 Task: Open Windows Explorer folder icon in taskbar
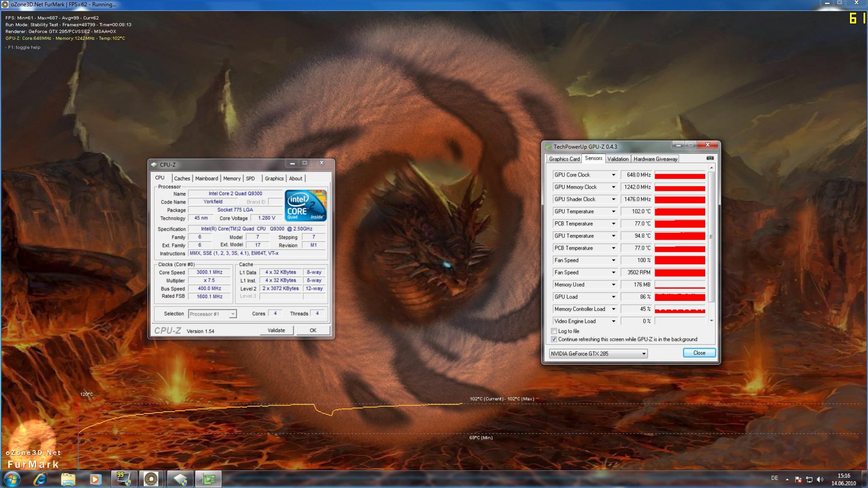[x=68, y=479]
